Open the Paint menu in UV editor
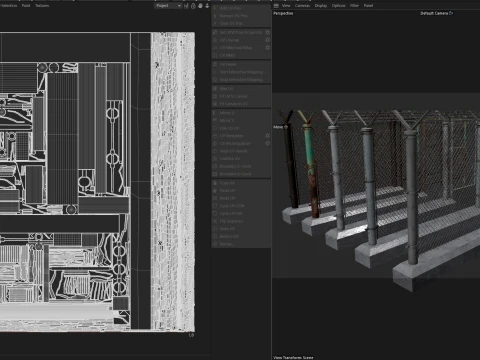Screen dimensions: 480x360 pyautogui.click(x=26, y=6)
